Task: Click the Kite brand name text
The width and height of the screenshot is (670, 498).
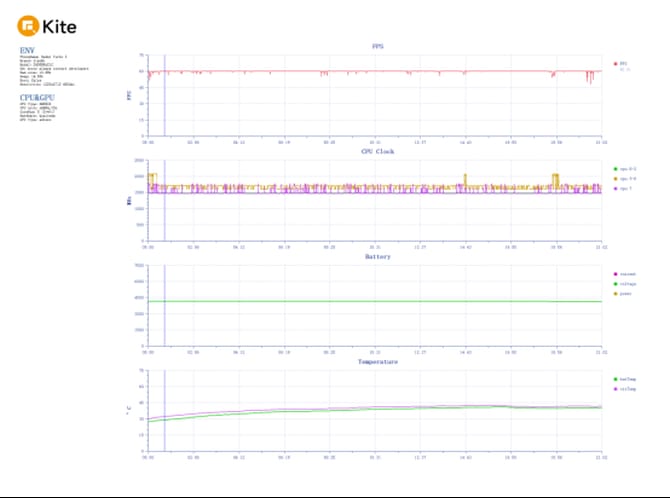Action: pyautogui.click(x=59, y=27)
